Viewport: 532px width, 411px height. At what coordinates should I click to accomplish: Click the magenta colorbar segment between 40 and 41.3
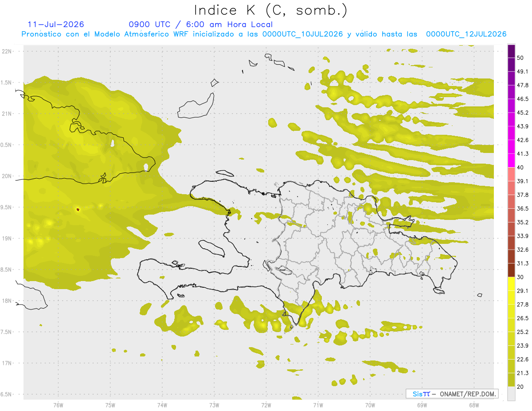coord(511,160)
